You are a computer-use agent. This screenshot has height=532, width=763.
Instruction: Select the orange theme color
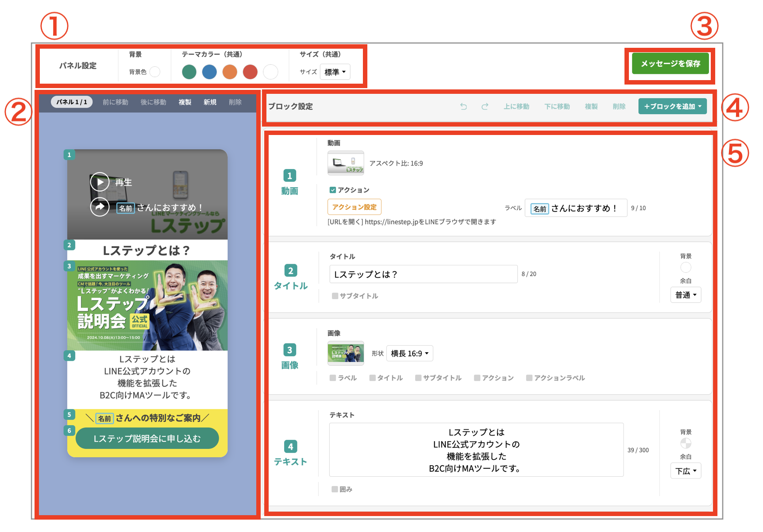coord(230,72)
